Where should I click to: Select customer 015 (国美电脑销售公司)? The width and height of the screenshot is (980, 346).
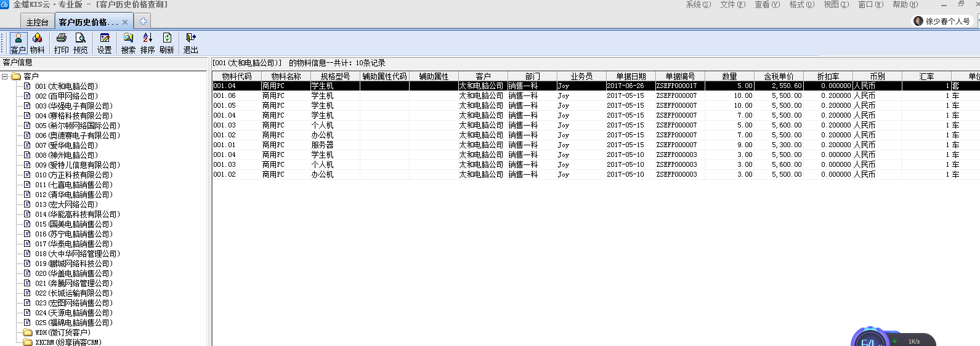coord(73,224)
